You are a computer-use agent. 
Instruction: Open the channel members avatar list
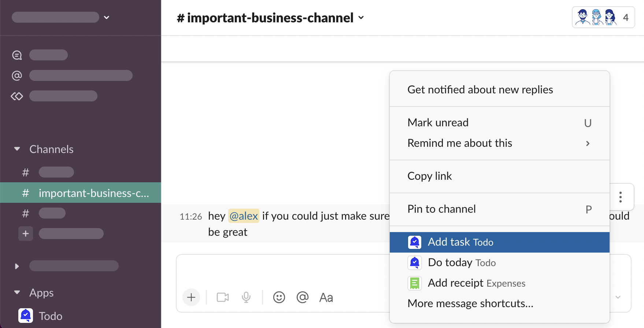click(x=603, y=17)
